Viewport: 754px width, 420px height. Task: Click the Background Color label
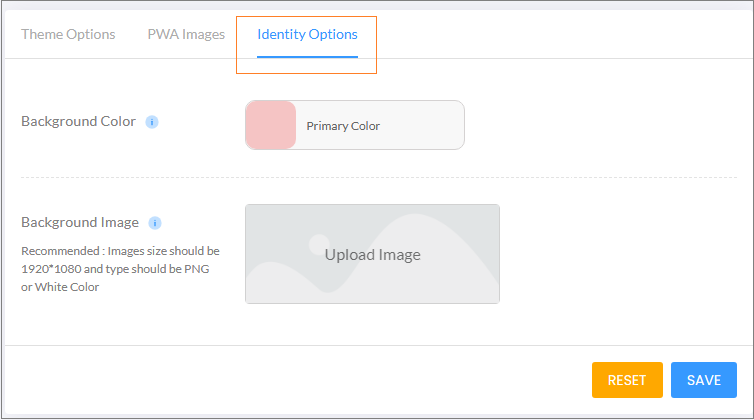point(78,121)
